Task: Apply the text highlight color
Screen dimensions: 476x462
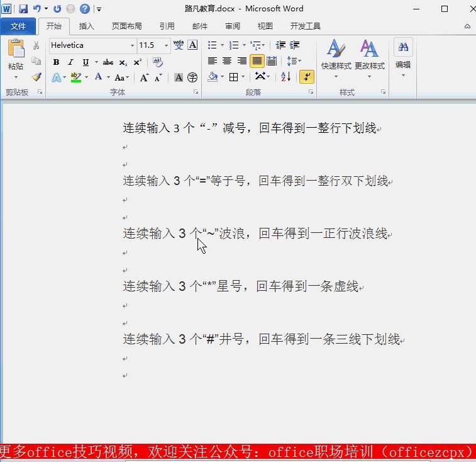Action: [x=76, y=77]
